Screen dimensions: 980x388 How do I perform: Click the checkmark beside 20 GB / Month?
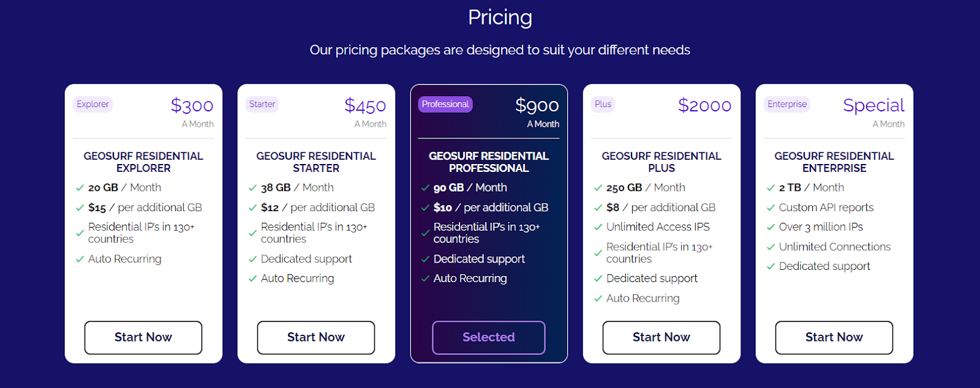click(x=80, y=188)
